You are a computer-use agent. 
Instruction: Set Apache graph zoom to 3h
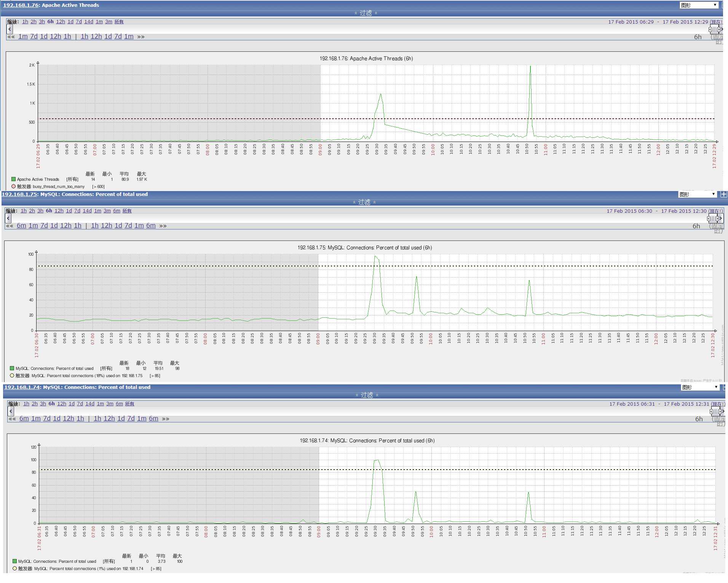point(42,22)
